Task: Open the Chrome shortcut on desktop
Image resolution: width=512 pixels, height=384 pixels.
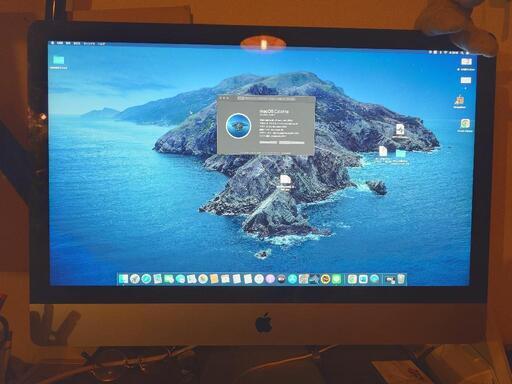Action: [465, 124]
